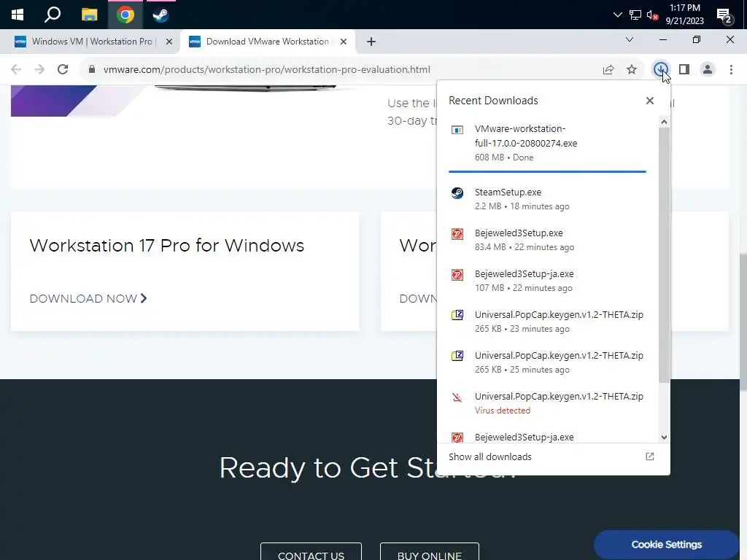
Task: Close the Windows VM Workstation Pro tab
Action: click(169, 42)
